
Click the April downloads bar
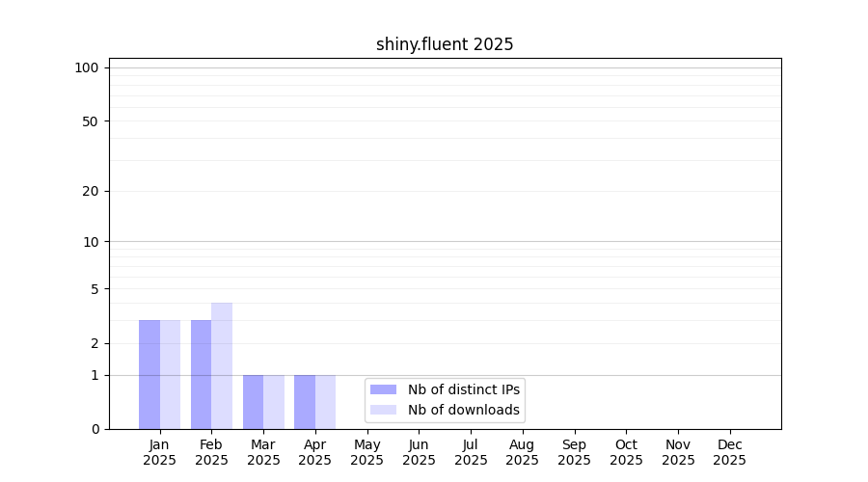[x=325, y=402]
